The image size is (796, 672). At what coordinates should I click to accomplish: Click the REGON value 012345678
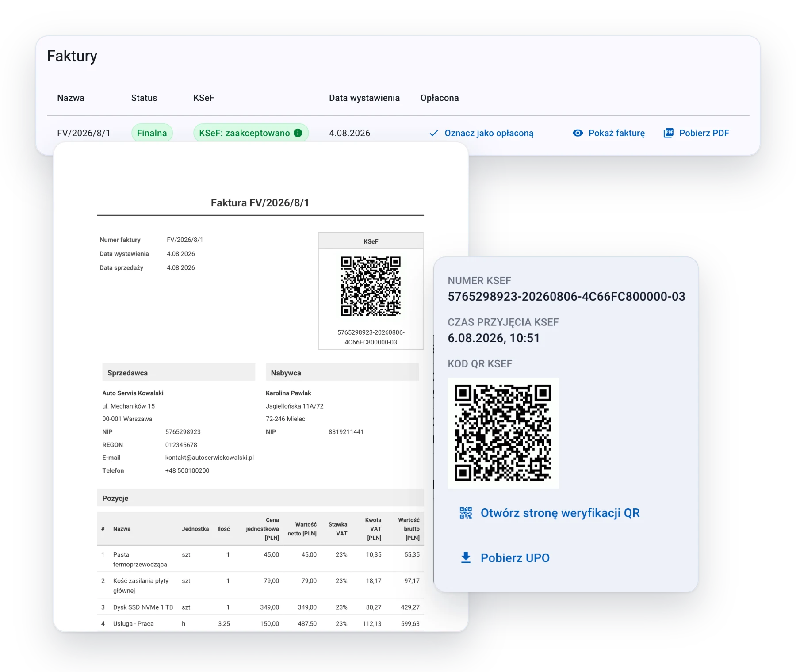[181, 445]
